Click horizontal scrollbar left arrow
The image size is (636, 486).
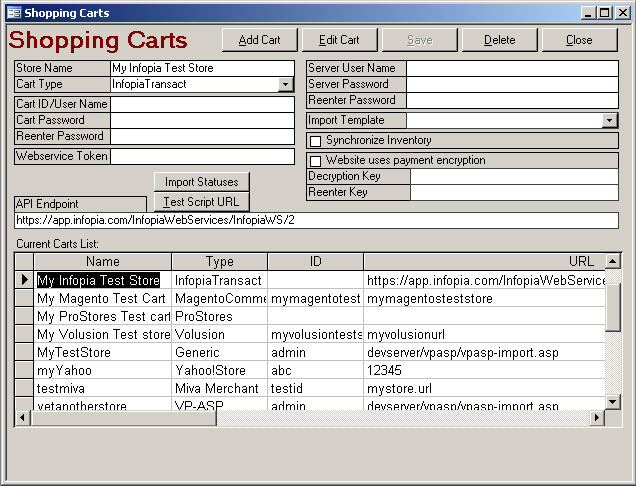coord(23,417)
